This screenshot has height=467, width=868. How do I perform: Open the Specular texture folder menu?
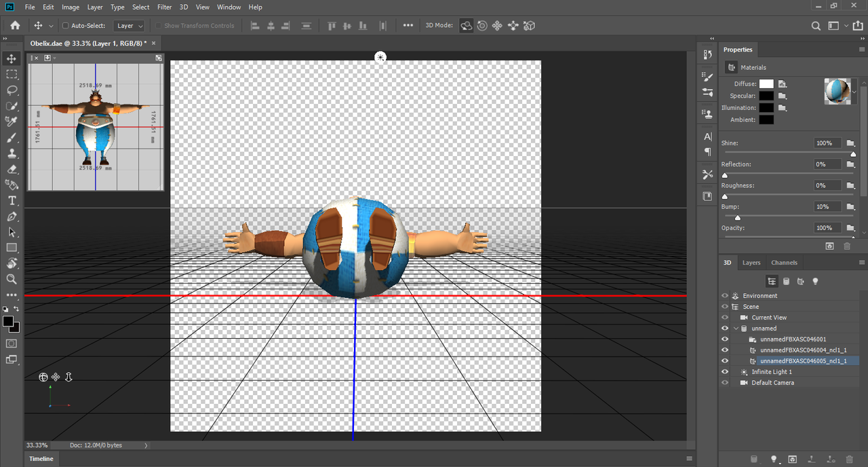coord(783,96)
